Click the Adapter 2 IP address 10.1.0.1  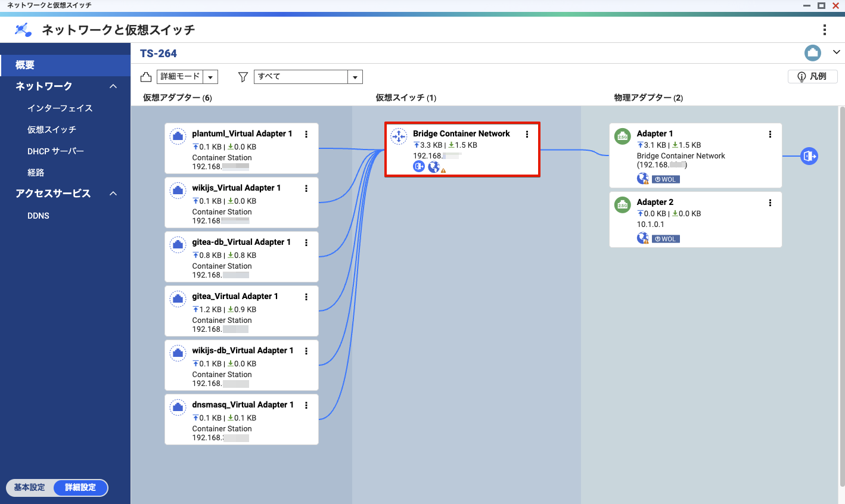click(650, 225)
